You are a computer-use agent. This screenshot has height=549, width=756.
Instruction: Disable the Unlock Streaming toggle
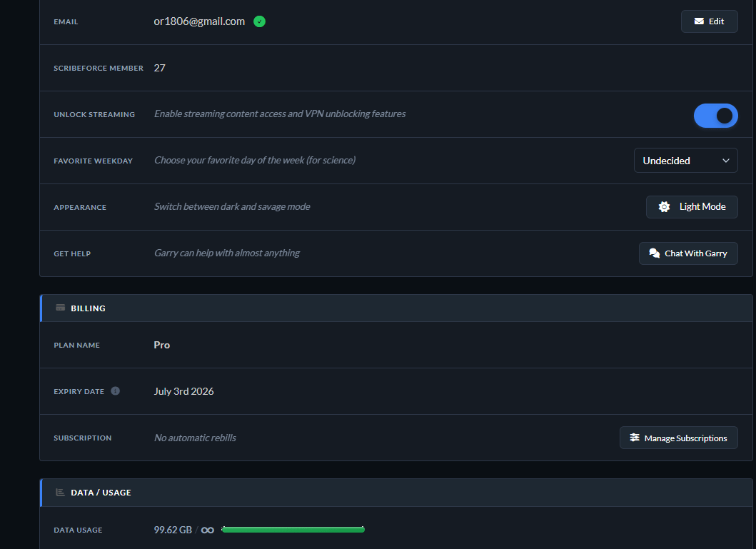[x=715, y=116]
